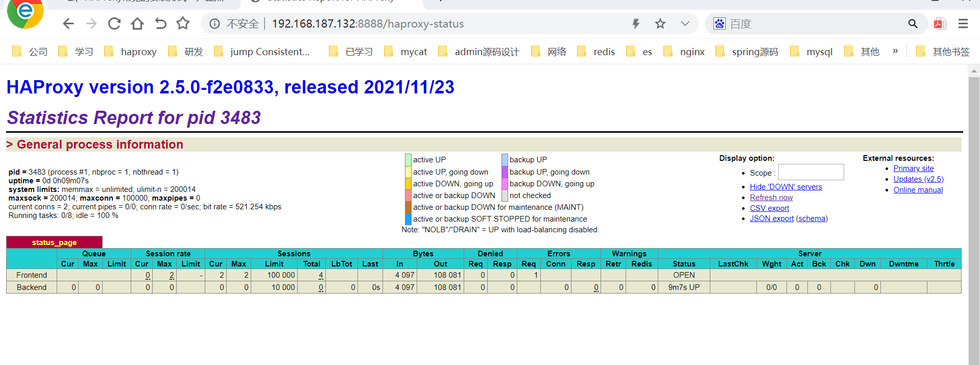Click the Scope text field
This screenshot has width=980, height=365.
click(x=811, y=172)
